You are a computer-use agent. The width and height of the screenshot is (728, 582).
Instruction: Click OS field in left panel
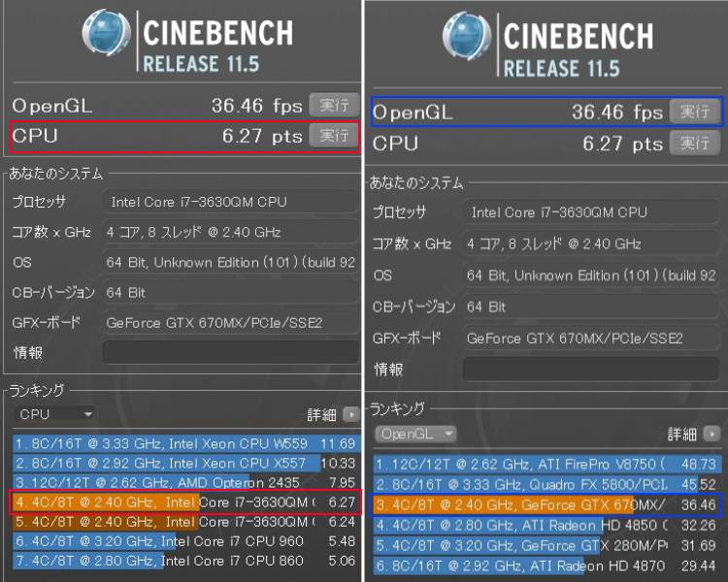231,262
